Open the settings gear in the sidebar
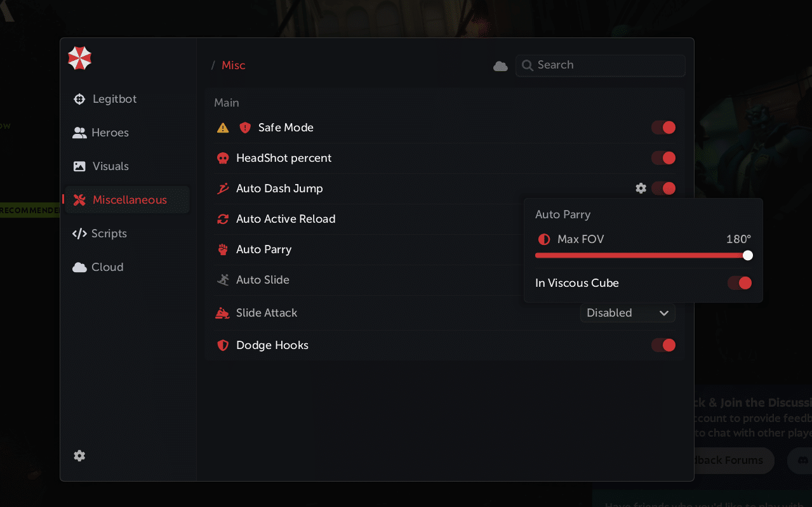Image resolution: width=812 pixels, height=507 pixels. pyautogui.click(x=79, y=456)
